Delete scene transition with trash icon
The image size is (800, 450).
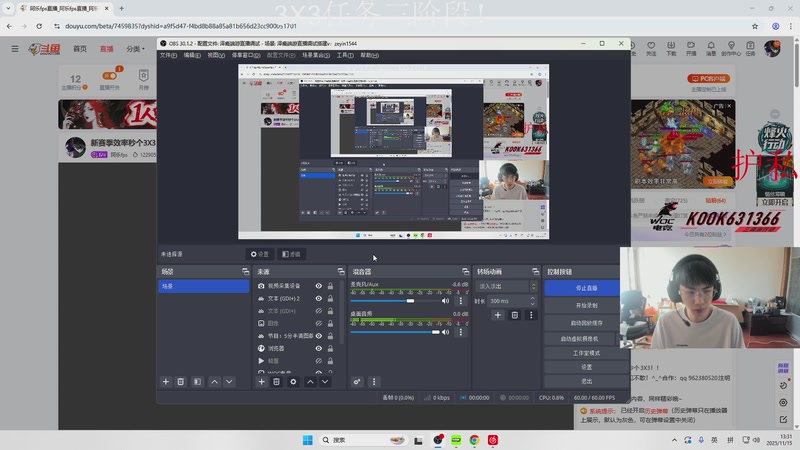[x=515, y=315]
